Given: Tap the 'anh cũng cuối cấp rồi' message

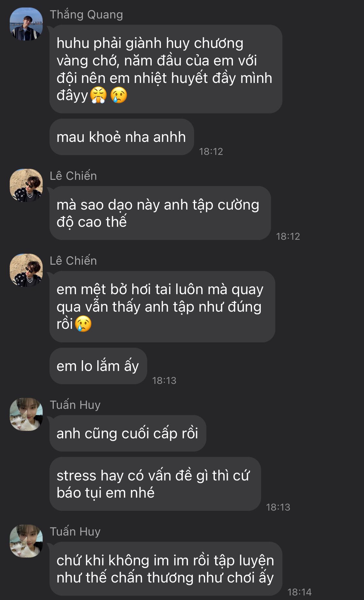Looking at the screenshot, I should (128, 433).
